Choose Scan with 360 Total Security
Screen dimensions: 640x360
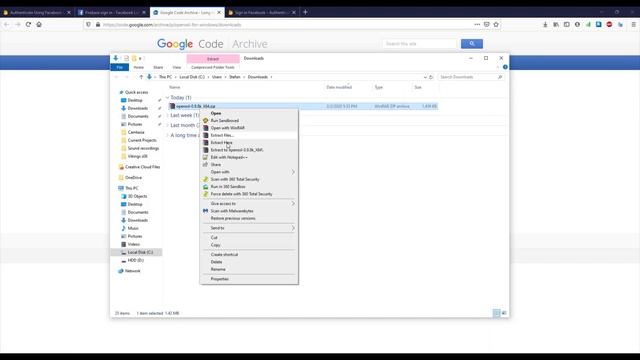click(235, 179)
